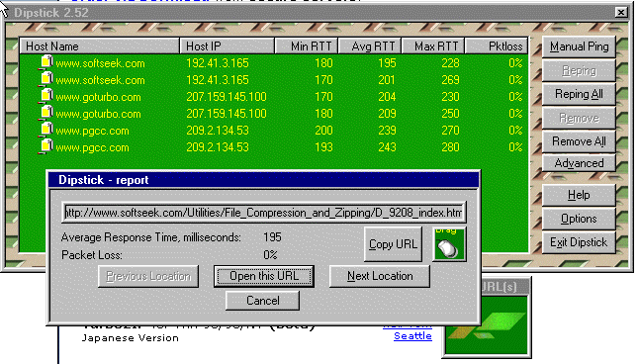This screenshot has width=639, height=364.
Task: Select the www.goturbo.com row with Max RTT 250
Action: click(x=274, y=114)
